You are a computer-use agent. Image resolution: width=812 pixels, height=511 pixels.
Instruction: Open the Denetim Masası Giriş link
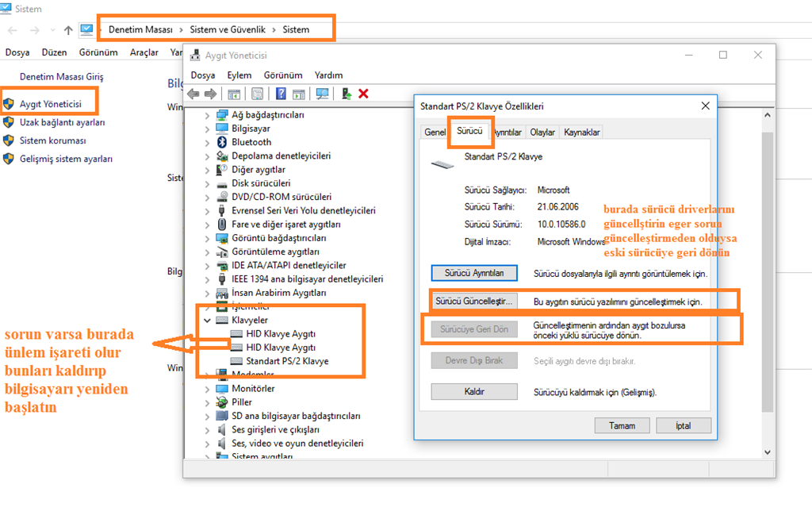click(61, 77)
